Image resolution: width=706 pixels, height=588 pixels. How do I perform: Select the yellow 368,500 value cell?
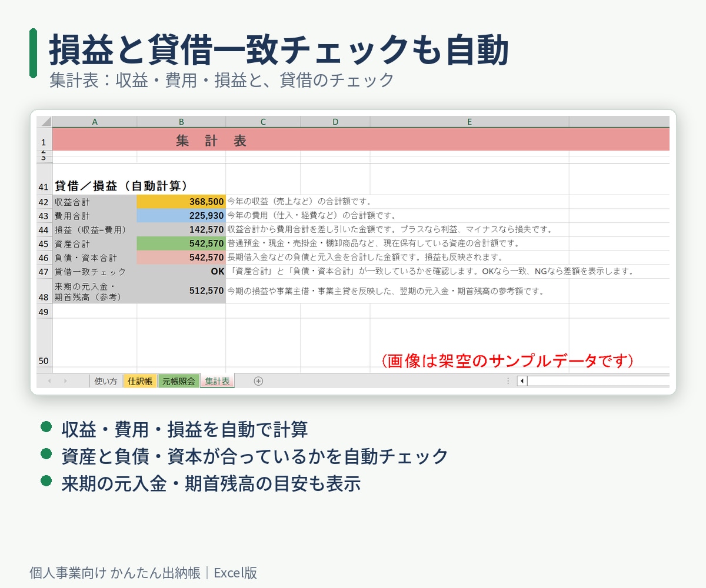click(x=181, y=202)
